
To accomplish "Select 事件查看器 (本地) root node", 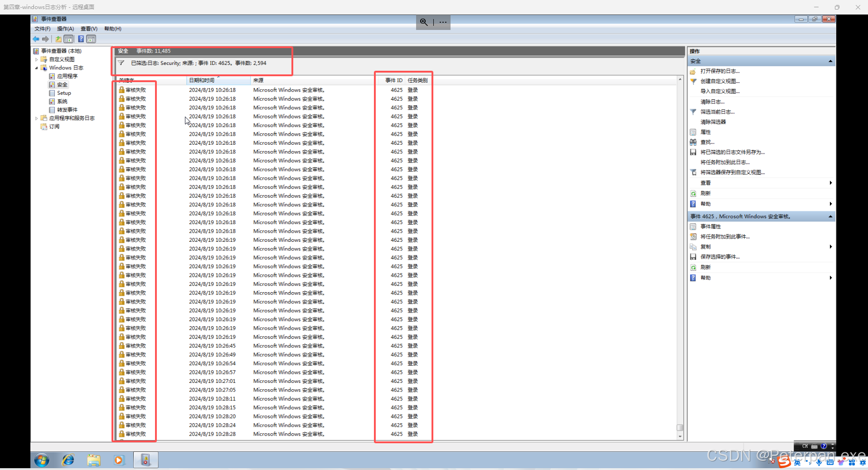I will 61,51.
